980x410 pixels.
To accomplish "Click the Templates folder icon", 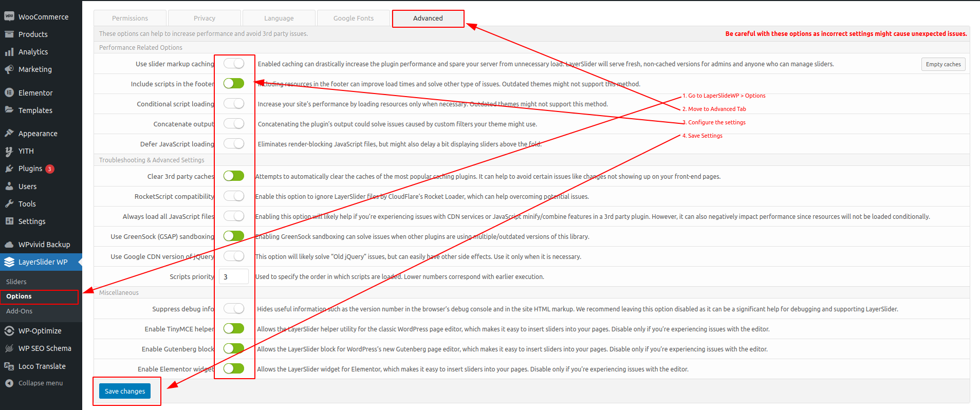I will (9, 110).
